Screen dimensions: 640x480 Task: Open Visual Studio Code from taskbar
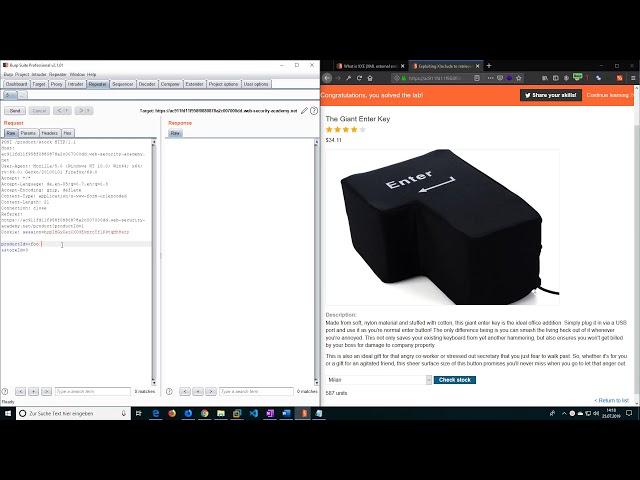click(x=253, y=413)
